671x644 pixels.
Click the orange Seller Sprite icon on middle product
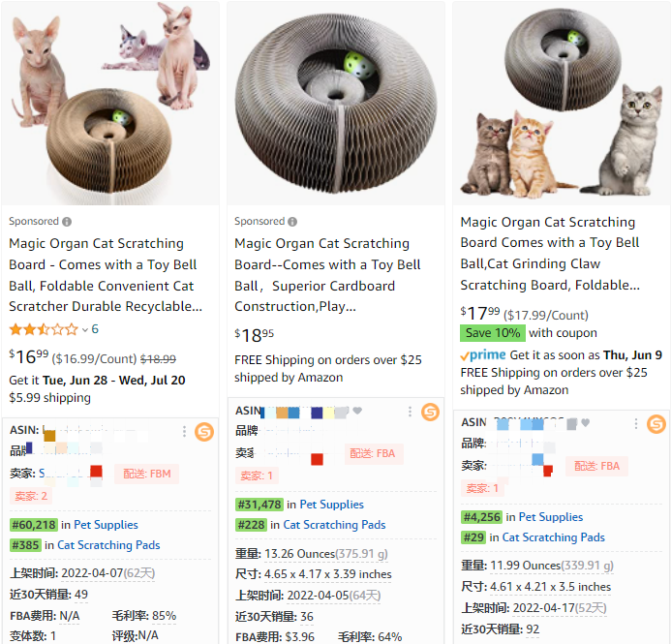pos(430,413)
